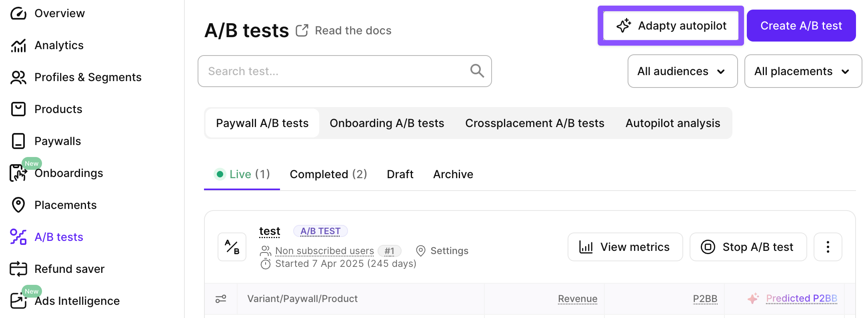This screenshot has width=868, height=318.
Task: Focus the Search test input field
Action: (x=336, y=71)
